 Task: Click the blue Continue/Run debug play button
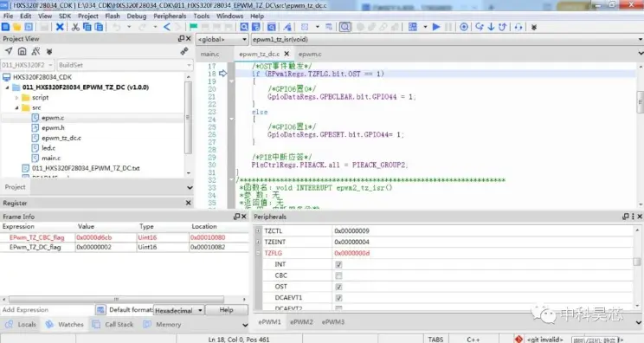click(436, 27)
